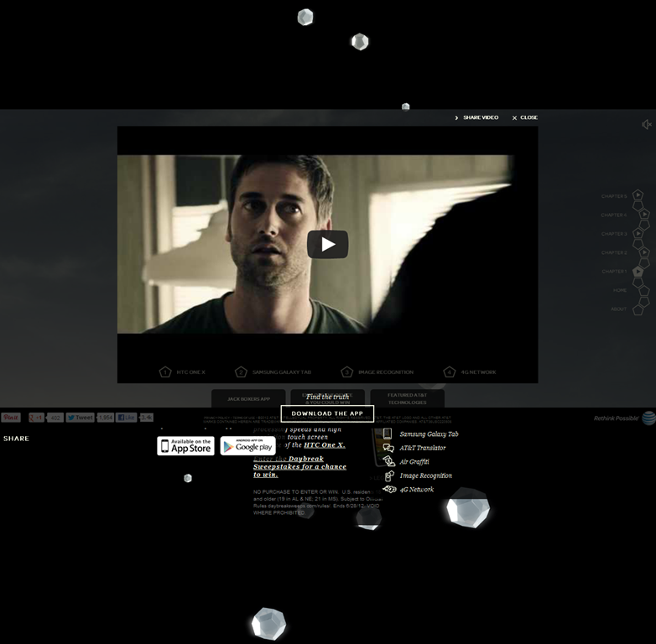Click the Find the truth heading
The width and height of the screenshot is (656, 644).
328,397
